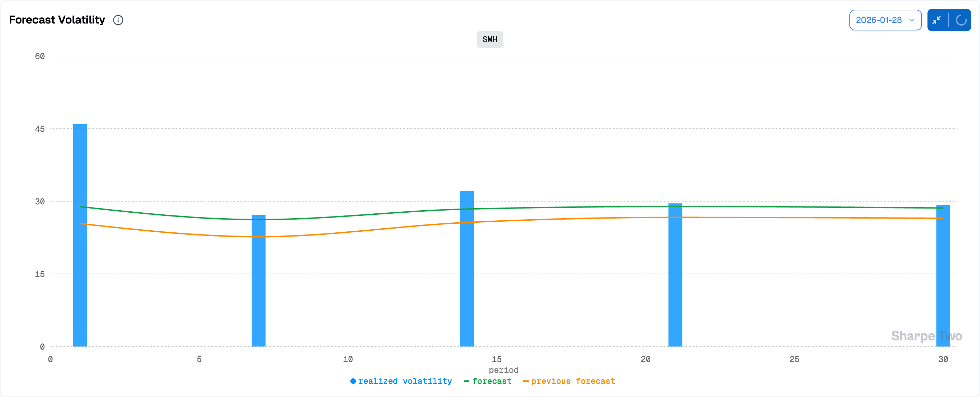Toggle the realized volatility legend label
The height and width of the screenshot is (397, 980).
click(x=405, y=381)
